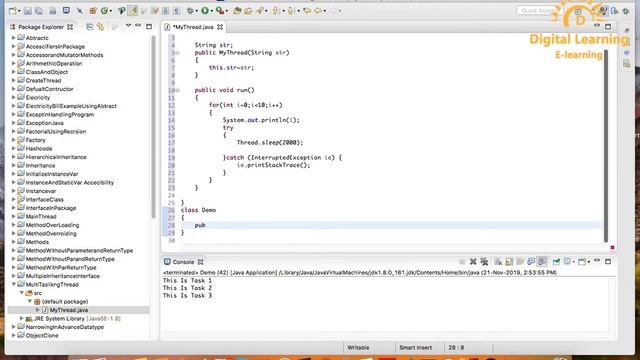Minimize the editor area

coord(597,26)
